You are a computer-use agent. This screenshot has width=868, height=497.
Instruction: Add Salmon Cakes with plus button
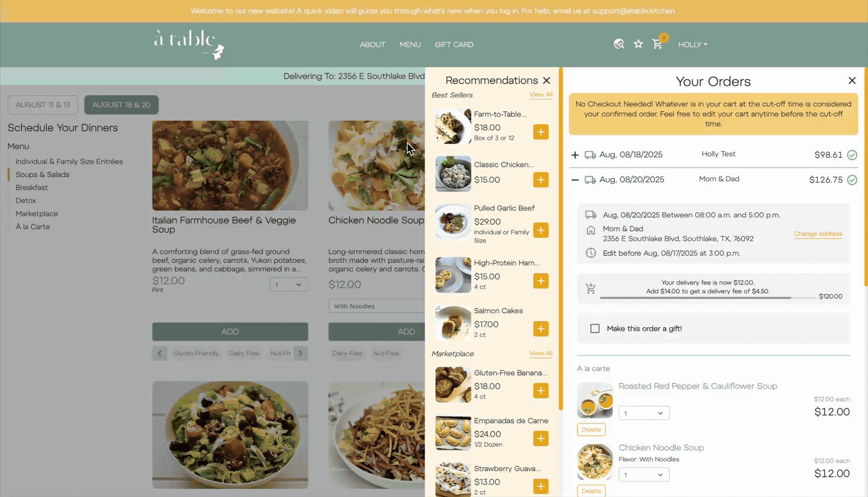click(x=541, y=329)
